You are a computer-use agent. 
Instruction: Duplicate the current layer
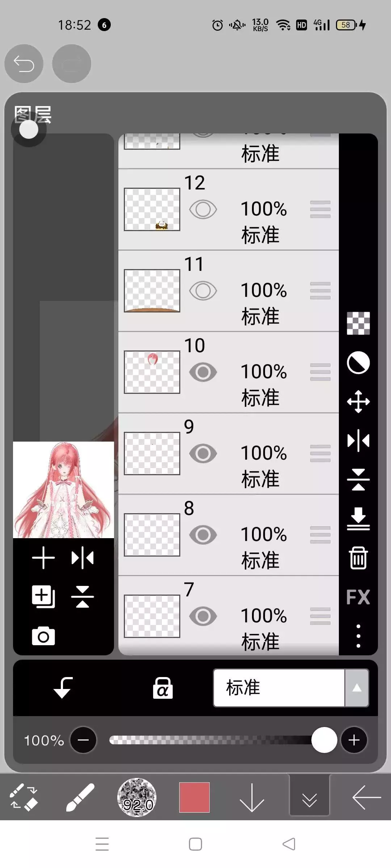tap(43, 596)
